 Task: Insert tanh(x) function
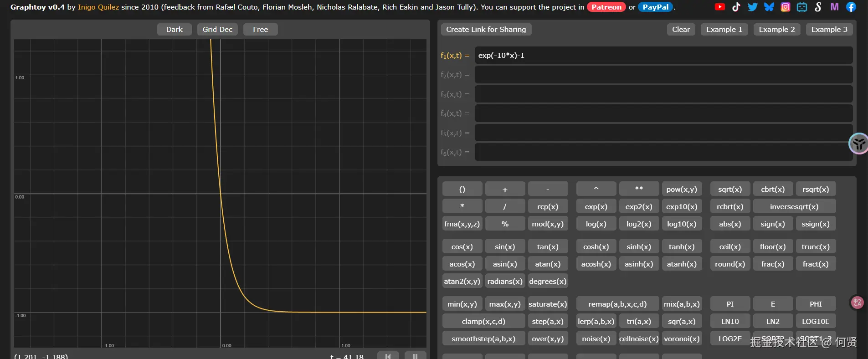[x=682, y=246]
